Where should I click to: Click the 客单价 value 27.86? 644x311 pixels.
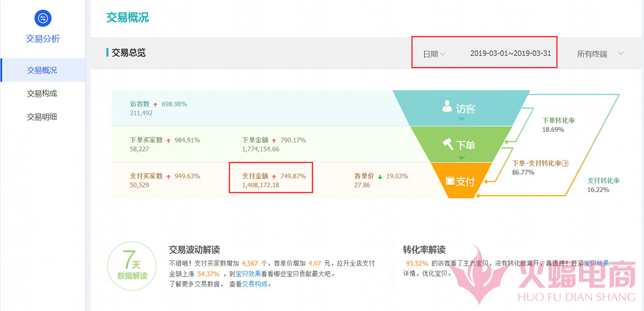pyautogui.click(x=362, y=185)
